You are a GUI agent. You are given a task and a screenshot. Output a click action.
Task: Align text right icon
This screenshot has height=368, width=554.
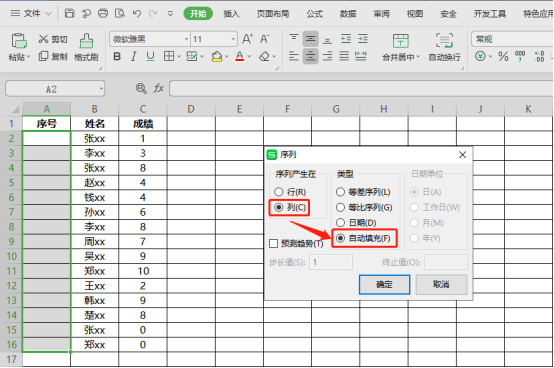click(x=327, y=56)
